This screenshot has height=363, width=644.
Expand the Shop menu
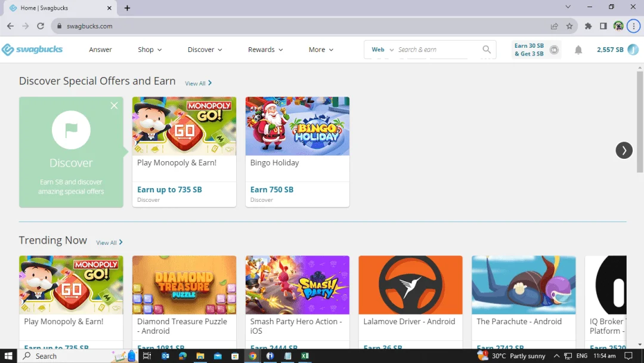150,50
